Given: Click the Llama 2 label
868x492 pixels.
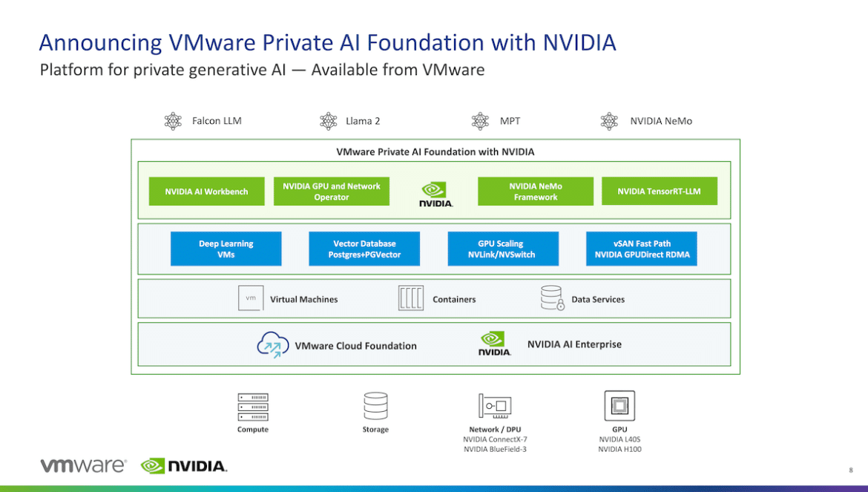Looking at the screenshot, I should tap(363, 121).
